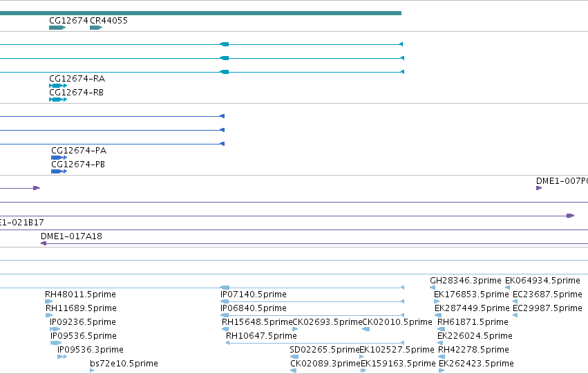Viewport: 588px width, 374px height.
Task: Select the RH11689.5prime EST label
Action: point(81,308)
